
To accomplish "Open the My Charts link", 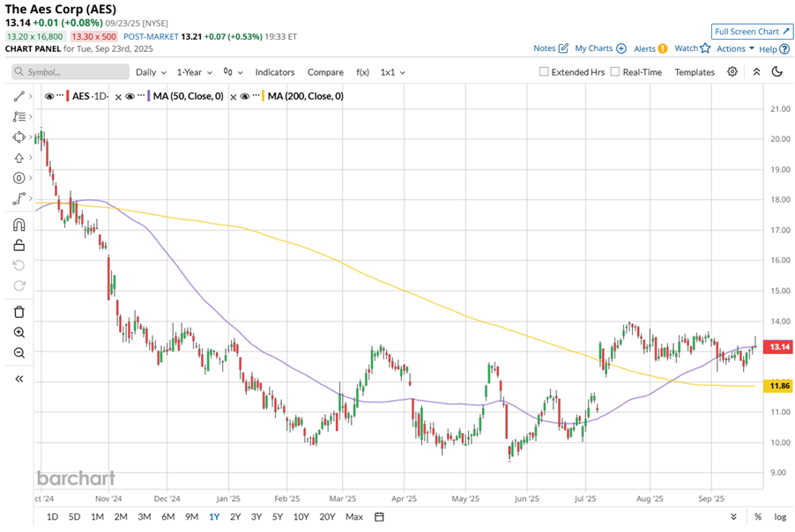I will point(600,49).
